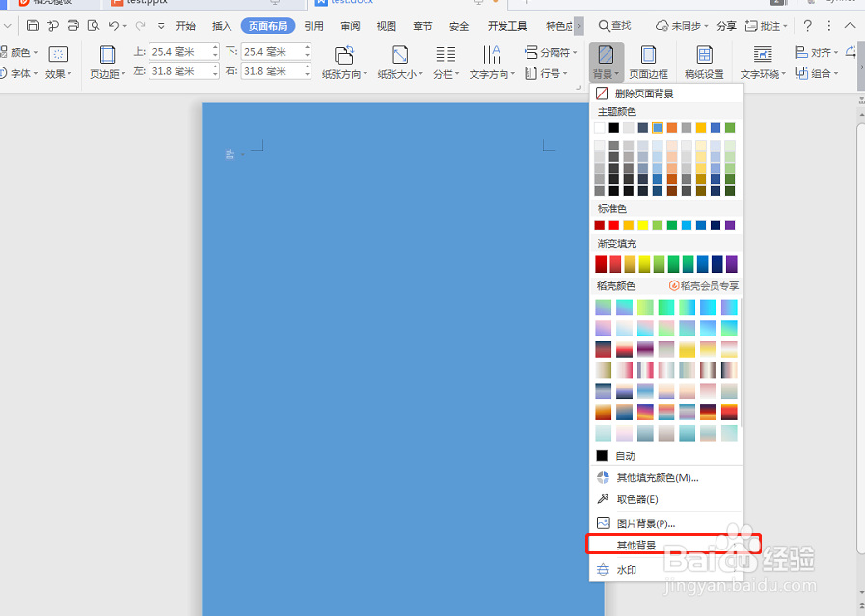Select 其他背景 other backgrounds entry

point(665,545)
